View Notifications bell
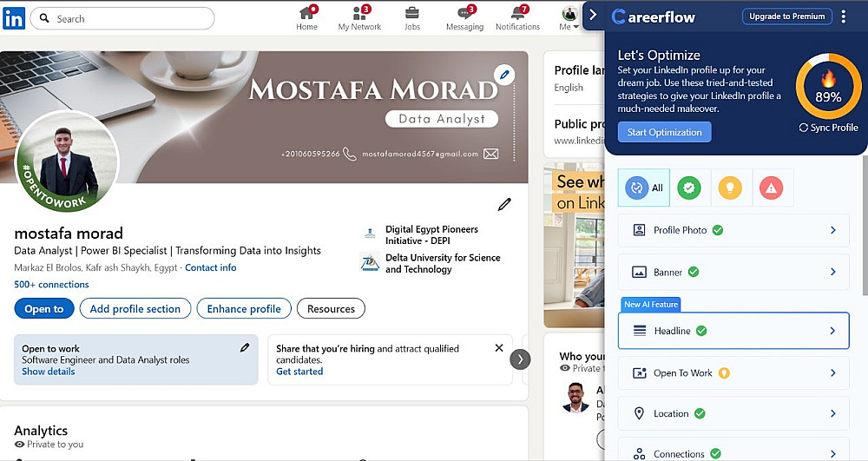The image size is (868, 461). click(517, 18)
